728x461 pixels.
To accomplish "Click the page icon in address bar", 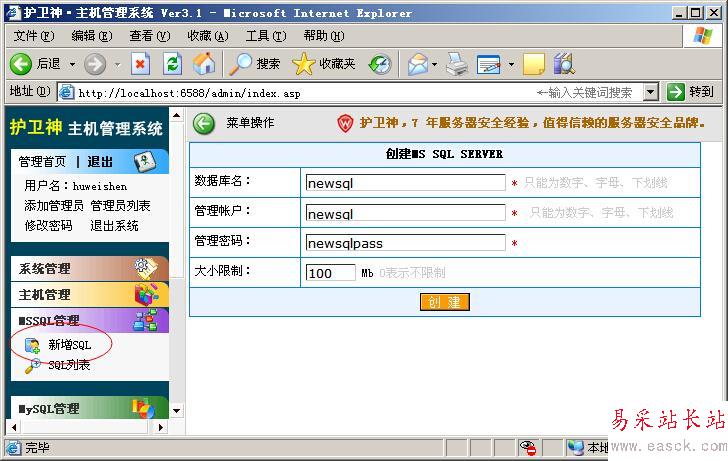I will 66,92.
